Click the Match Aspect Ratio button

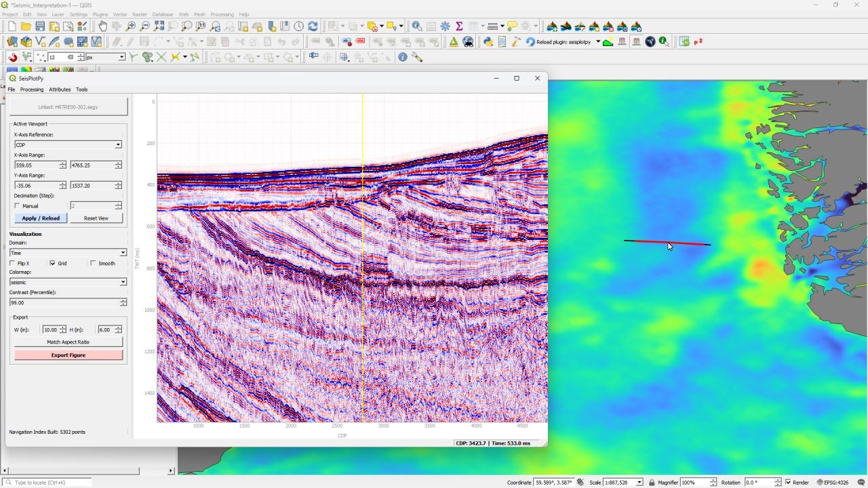tap(68, 342)
